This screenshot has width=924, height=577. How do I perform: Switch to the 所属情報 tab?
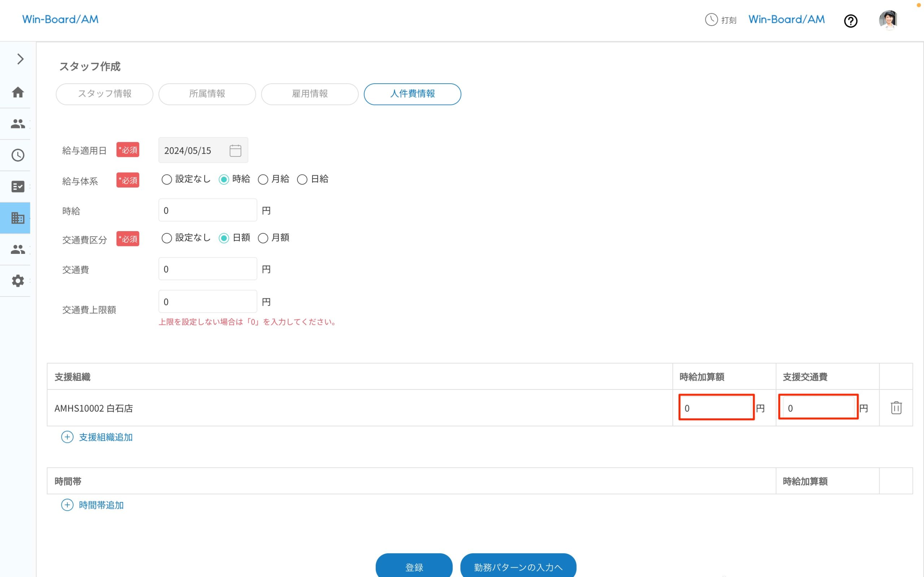[207, 94]
